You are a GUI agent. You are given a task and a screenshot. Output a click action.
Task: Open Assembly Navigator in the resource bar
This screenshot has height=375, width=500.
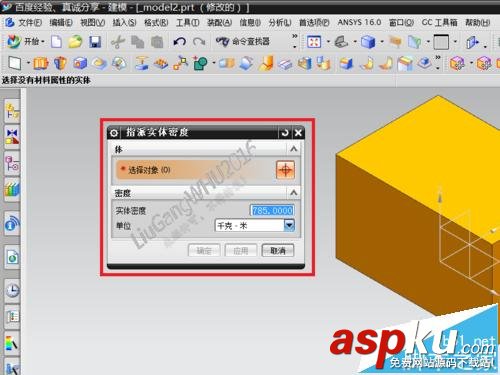point(12,111)
